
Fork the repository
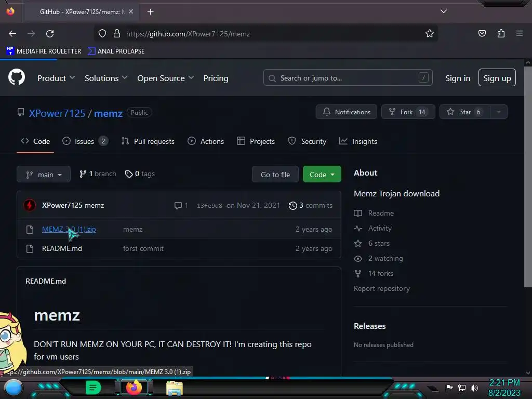click(408, 112)
